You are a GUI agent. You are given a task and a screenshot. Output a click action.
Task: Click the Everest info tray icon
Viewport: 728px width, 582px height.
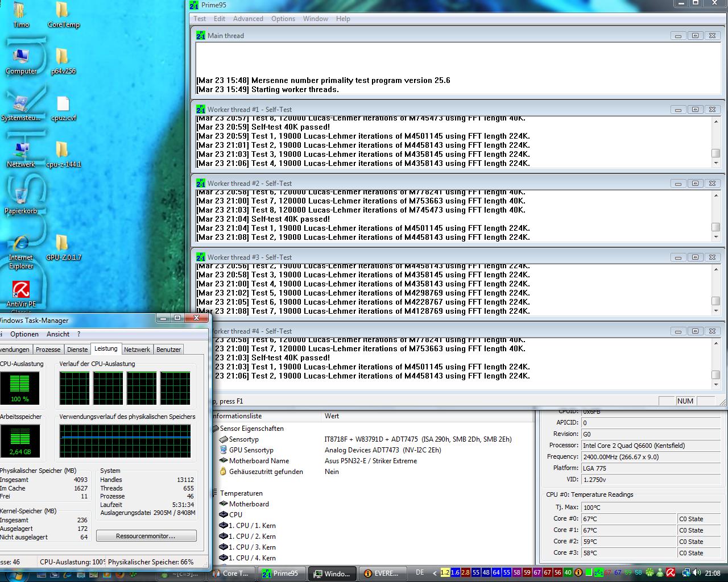point(578,573)
